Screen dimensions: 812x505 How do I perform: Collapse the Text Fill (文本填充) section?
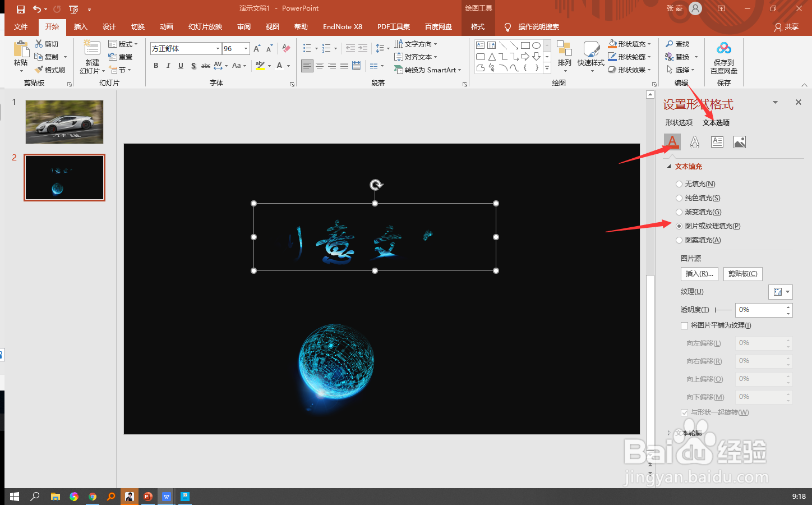pos(669,167)
